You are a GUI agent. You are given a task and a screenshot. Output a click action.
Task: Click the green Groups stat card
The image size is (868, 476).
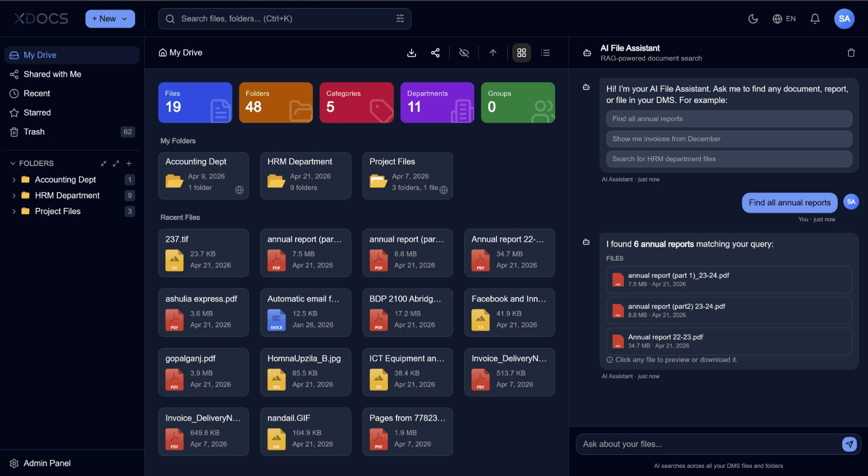pyautogui.click(x=518, y=102)
